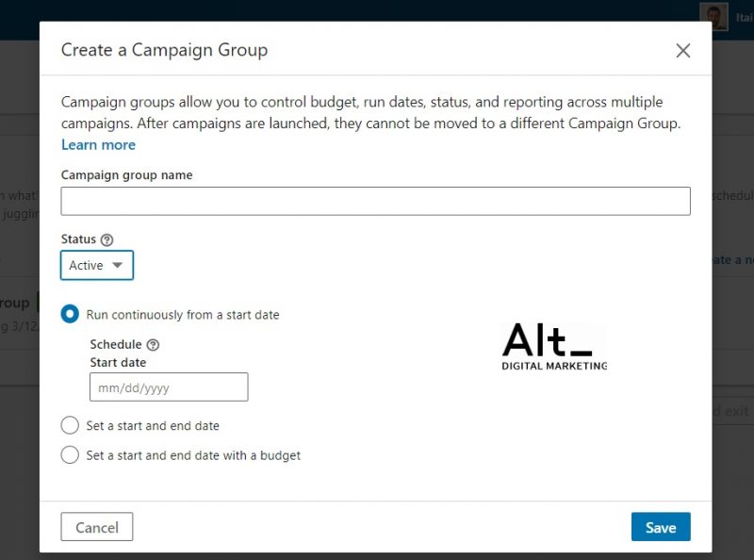This screenshot has width=754, height=560.
Task: Open the Learn more link
Action: tap(98, 145)
